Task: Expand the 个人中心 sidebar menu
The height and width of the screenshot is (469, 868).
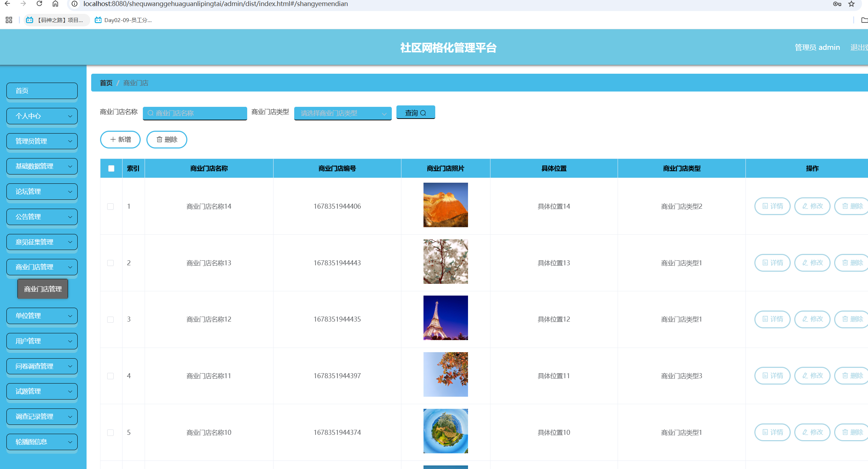Action: point(42,116)
